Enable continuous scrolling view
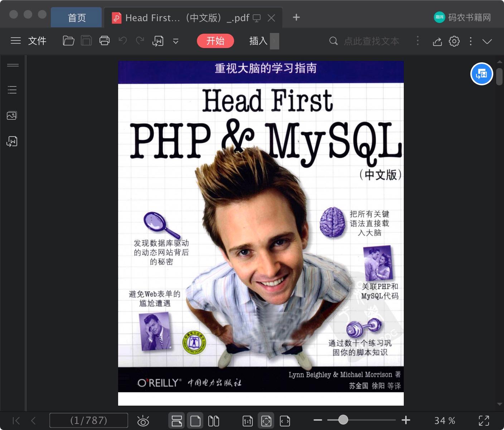This screenshot has width=504, height=430. [177, 421]
